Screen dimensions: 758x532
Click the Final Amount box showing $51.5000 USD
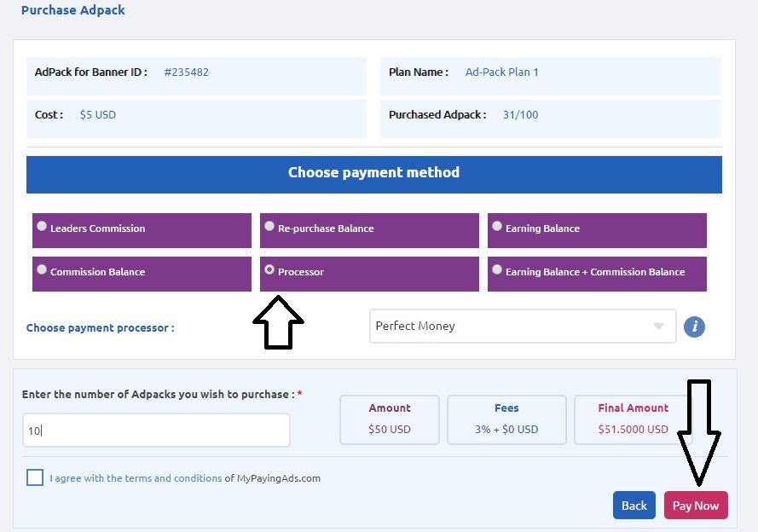pyautogui.click(x=634, y=419)
